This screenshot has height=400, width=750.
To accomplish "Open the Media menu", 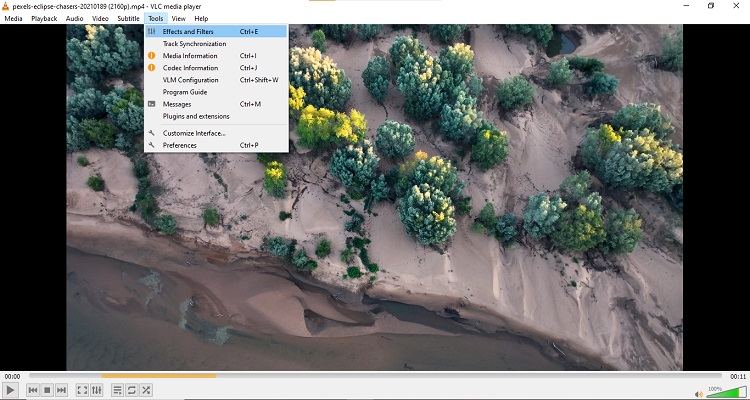I will (13, 19).
